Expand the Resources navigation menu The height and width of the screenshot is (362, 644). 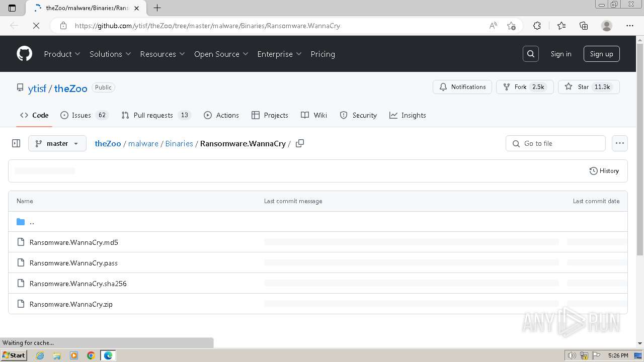pyautogui.click(x=163, y=54)
